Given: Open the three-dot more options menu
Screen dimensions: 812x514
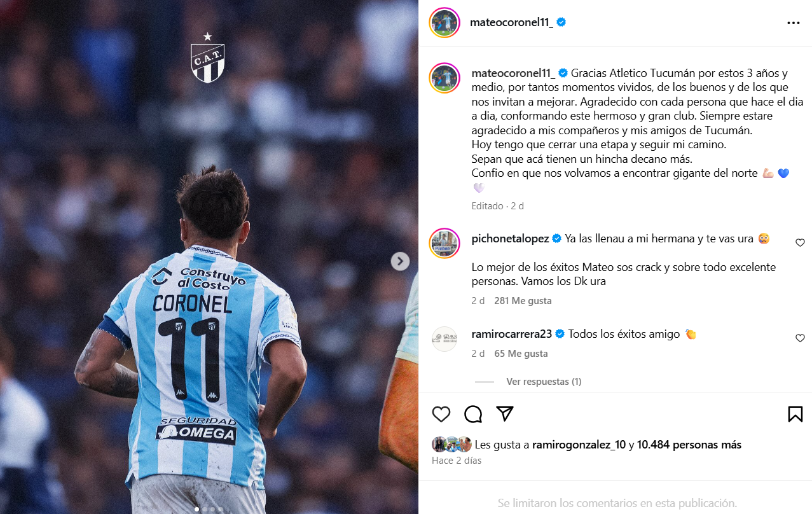Looking at the screenshot, I should point(793,23).
